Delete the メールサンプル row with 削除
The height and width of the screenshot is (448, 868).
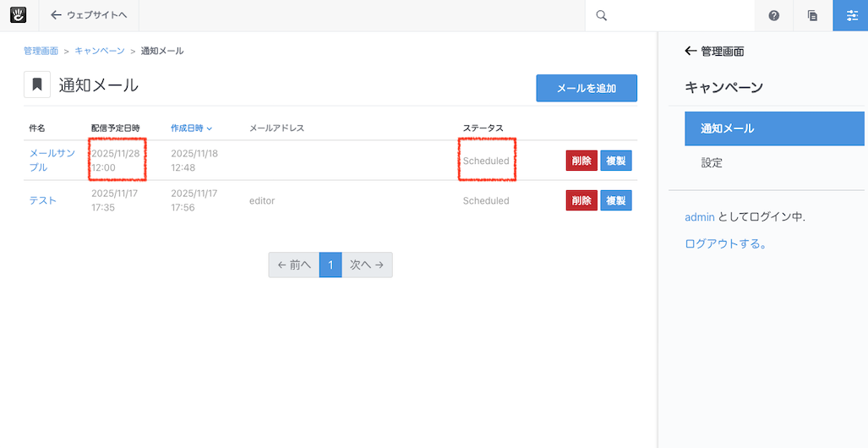pyautogui.click(x=581, y=161)
